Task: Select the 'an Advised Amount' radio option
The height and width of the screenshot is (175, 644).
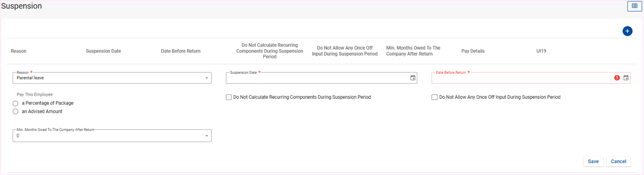Action: 16,112
